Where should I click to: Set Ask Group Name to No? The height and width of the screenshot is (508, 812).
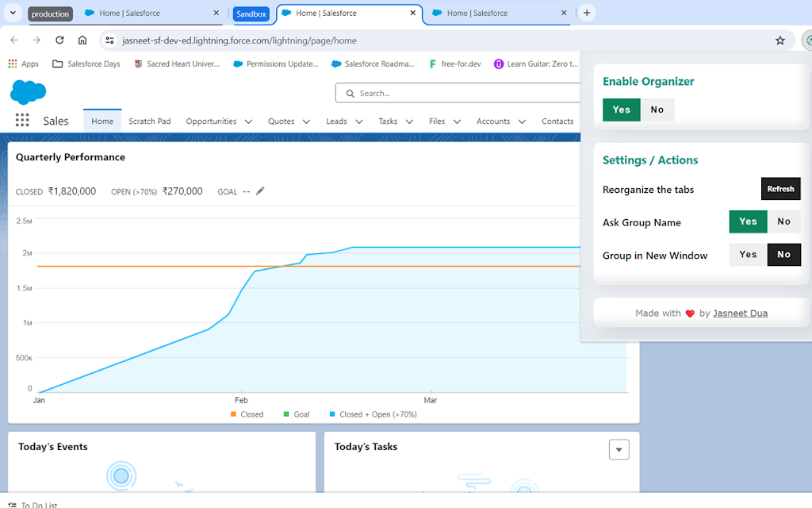pos(783,221)
